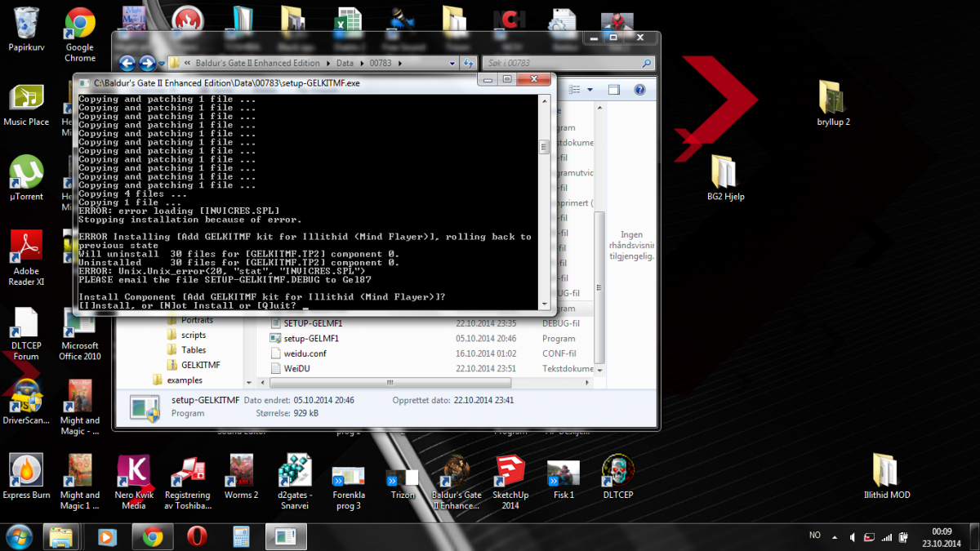This screenshot has height=551, width=980.
Task: Click the console window's vertical scrollbar thumb
Action: (544, 147)
